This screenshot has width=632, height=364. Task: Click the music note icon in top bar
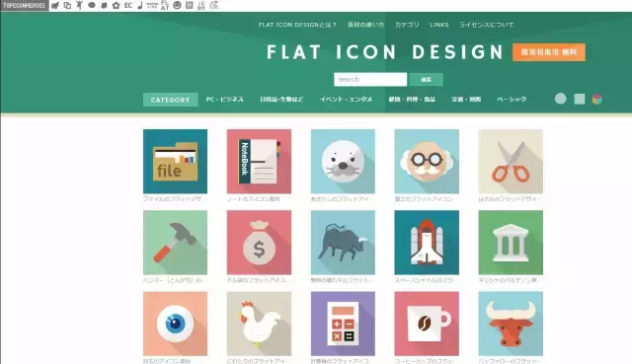pos(140,6)
